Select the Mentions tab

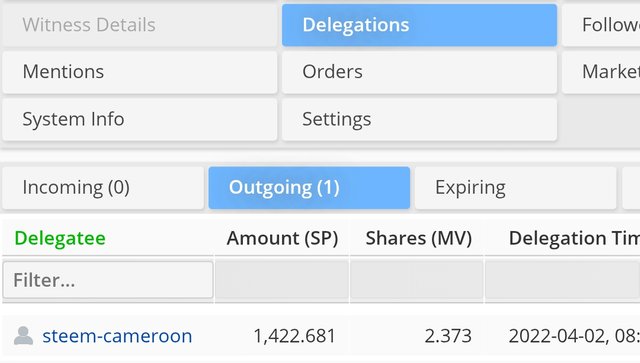[x=140, y=72]
